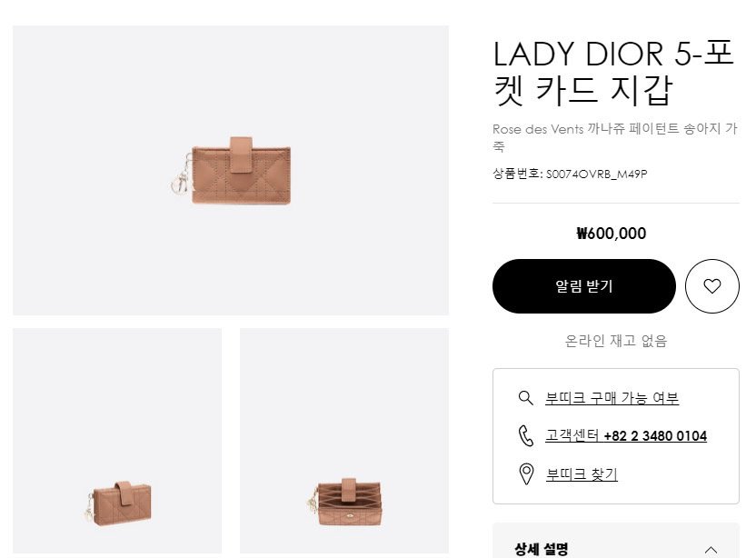
Task: Click the magnifier icon for boutique availability
Action: [x=525, y=398]
